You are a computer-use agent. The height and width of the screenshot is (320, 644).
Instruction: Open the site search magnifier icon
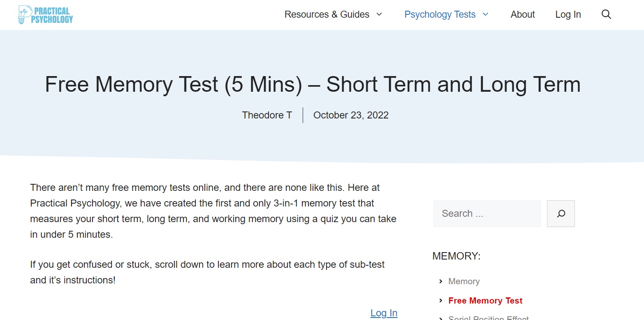point(606,14)
